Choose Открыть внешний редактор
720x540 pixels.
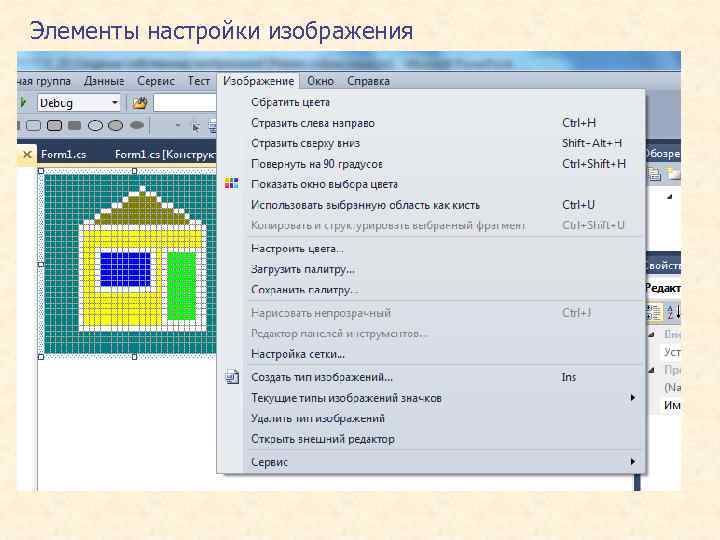click(431, 439)
